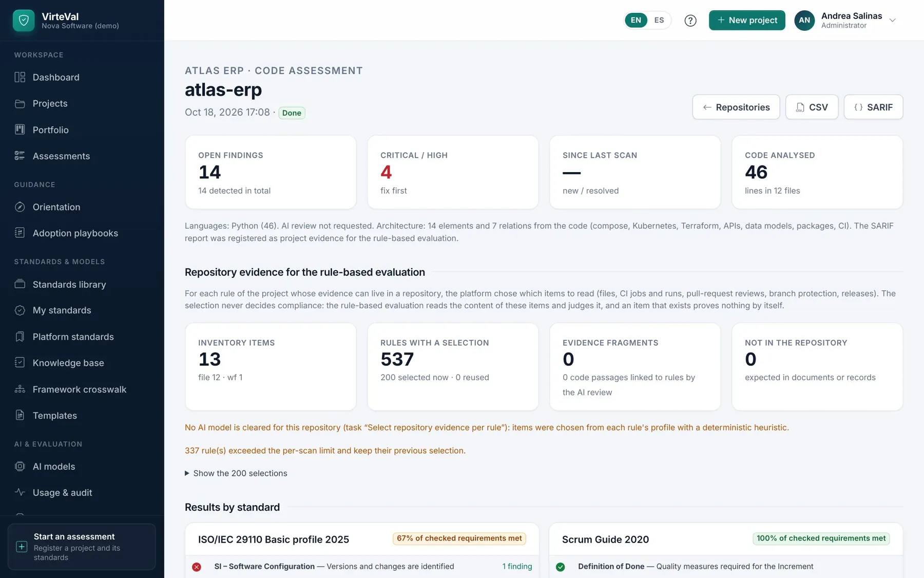The width and height of the screenshot is (924, 578).
Task: Click the 100% of checked requirements met badge
Action: [821, 538]
